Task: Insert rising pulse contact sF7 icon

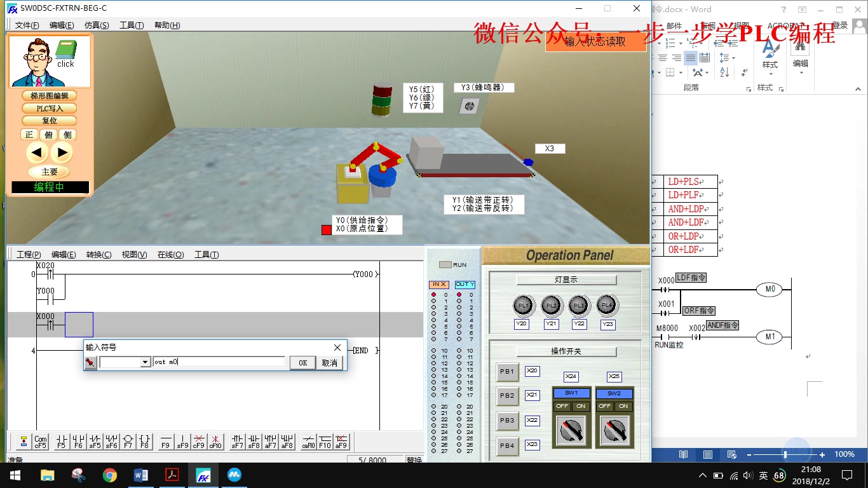Action: click(x=237, y=442)
